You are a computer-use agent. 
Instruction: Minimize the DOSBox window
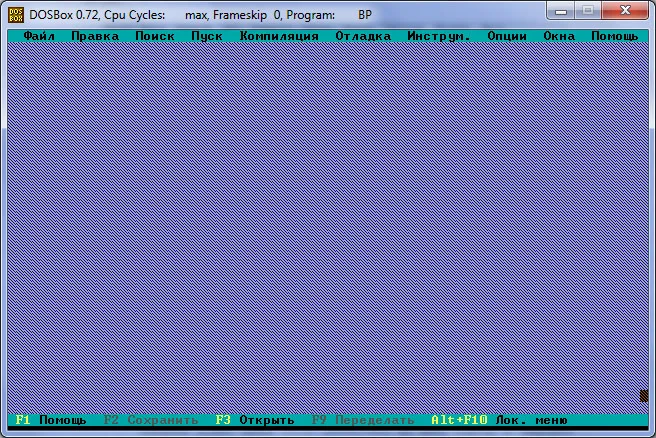pyautogui.click(x=561, y=11)
